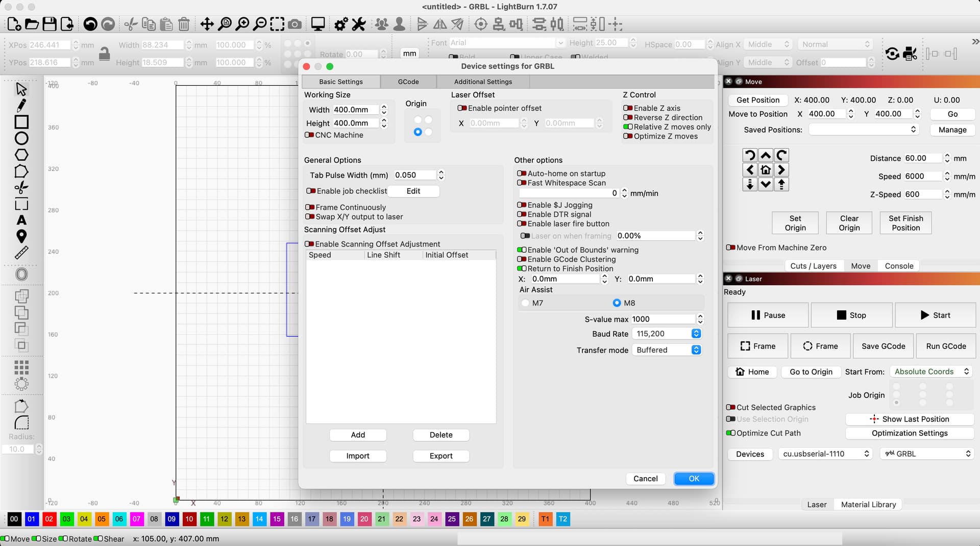Image resolution: width=980 pixels, height=546 pixels.
Task: Open the Basic Settings tab
Action: (341, 82)
